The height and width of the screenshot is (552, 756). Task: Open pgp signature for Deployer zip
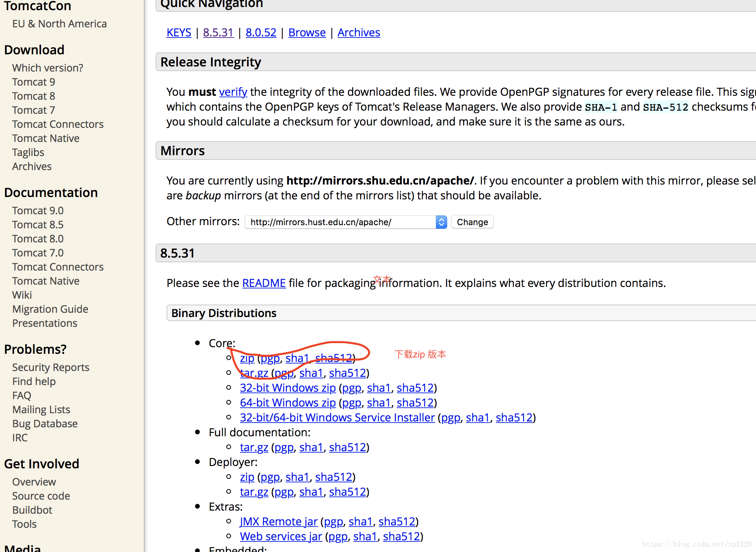point(270,477)
